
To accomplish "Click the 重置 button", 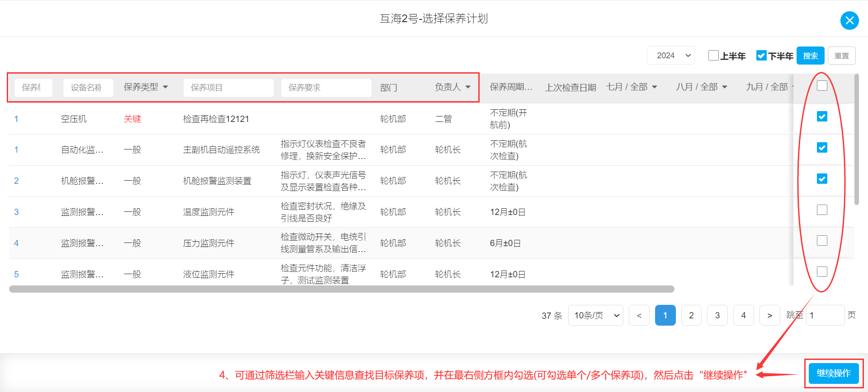I will pyautogui.click(x=841, y=56).
